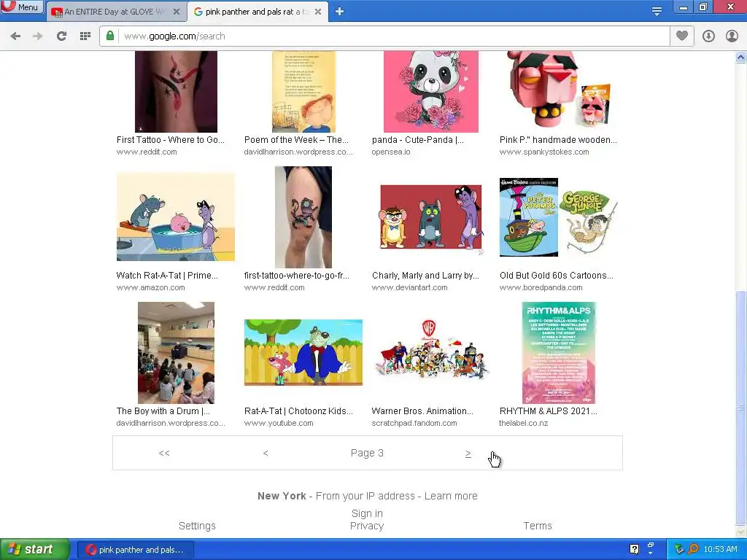747x560 pixels.
Task: Open the Terms footer link
Action: point(538,526)
